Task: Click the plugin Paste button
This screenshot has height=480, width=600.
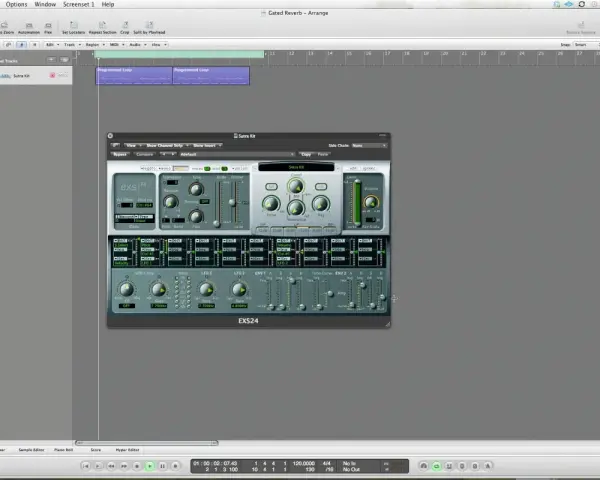Action: pyautogui.click(x=323, y=154)
